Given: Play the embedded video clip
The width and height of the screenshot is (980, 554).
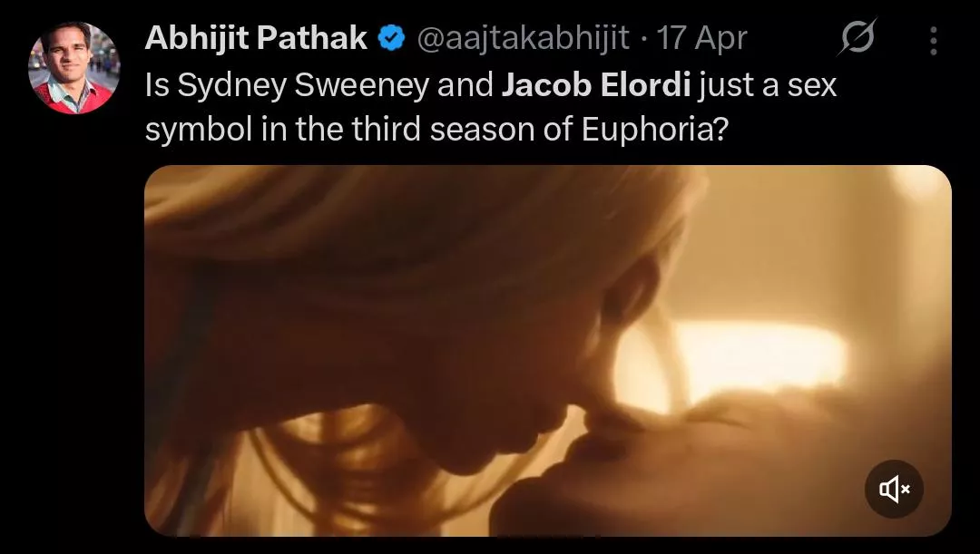Looking at the screenshot, I should 547,350.
